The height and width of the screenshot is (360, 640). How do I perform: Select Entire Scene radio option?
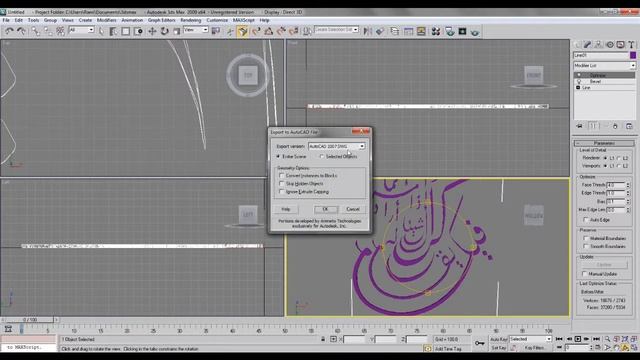(278, 156)
